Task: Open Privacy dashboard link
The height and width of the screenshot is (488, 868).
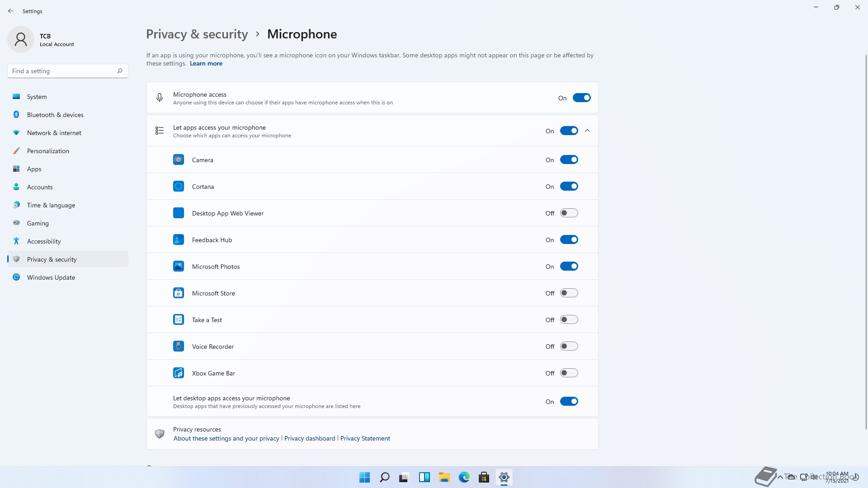Action: [310, 438]
